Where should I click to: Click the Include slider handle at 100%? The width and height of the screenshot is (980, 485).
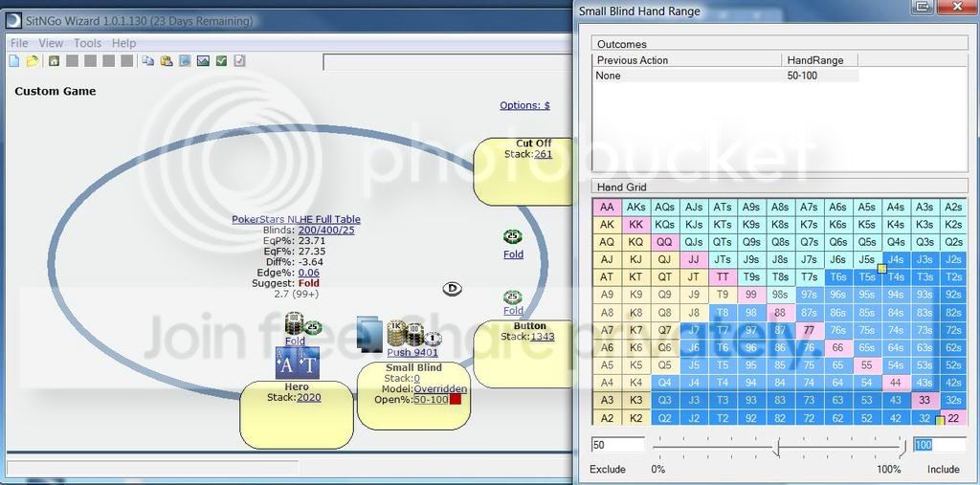[x=902, y=447]
